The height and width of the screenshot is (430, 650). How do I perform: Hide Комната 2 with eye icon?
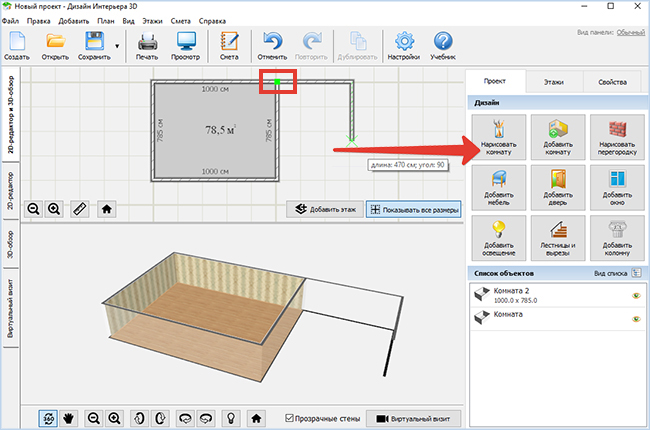tap(636, 296)
